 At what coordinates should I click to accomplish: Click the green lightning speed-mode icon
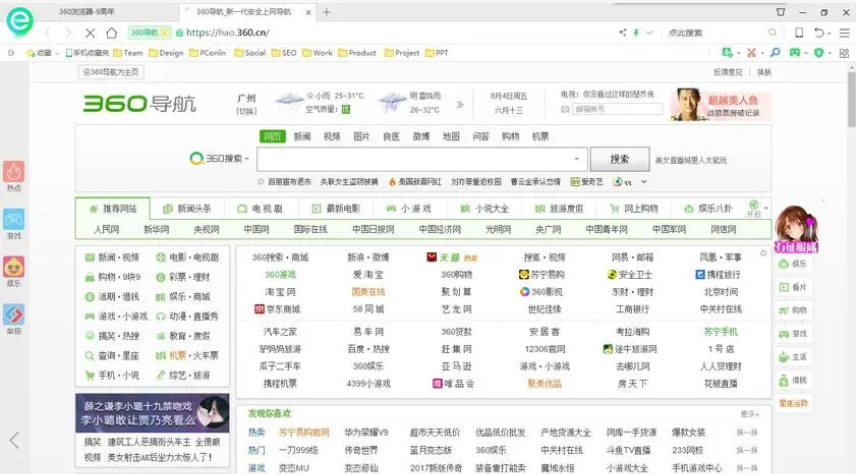coord(636,33)
